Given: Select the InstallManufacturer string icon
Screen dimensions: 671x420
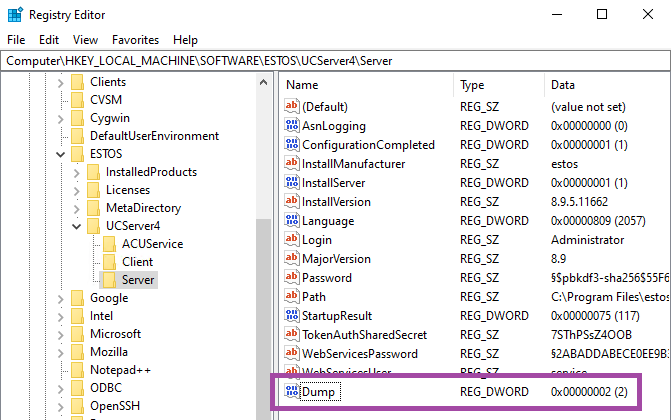Looking at the screenshot, I should click(x=292, y=164).
